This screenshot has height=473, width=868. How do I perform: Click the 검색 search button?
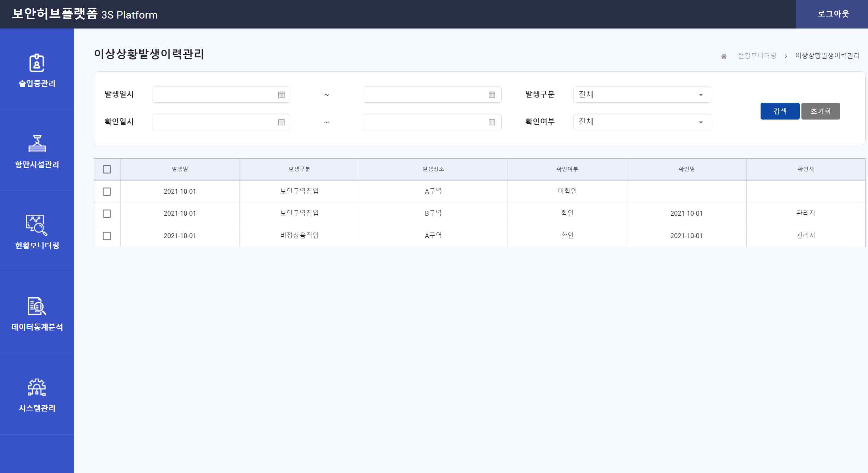pos(780,111)
